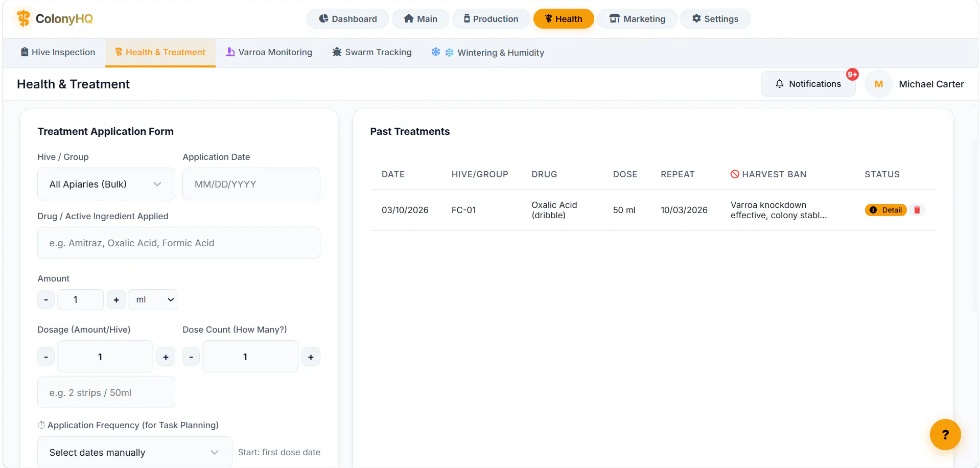This screenshot has height=468, width=980.
Task: Open the Dashboard section
Action: (x=347, y=19)
